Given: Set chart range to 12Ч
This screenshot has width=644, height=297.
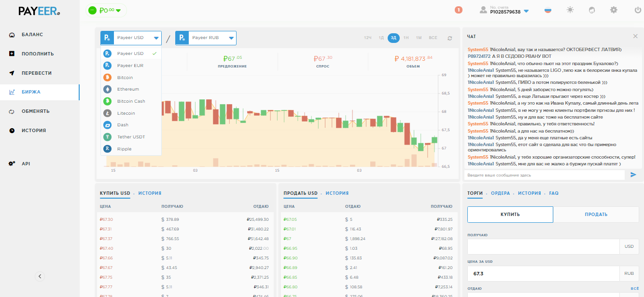Looking at the screenshot, I should [x=367, y=38].
